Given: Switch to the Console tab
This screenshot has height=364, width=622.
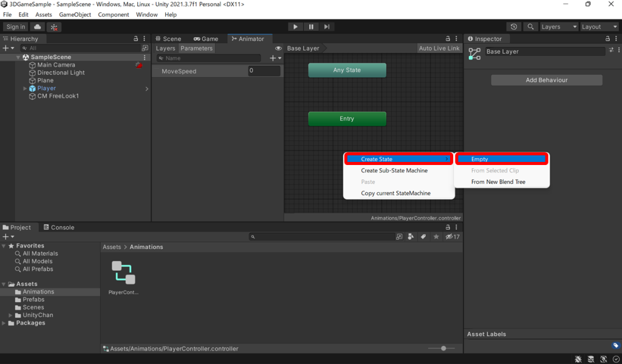Looking at the screenshot, I should pyautogui.click(x=58, y=227).
